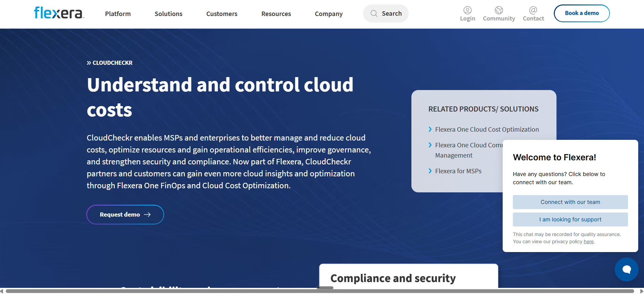Viewport: 644px width, 294px height.
Task: Click the horizontal scrollbar at page bottom
Action: click(x=320, y=291)
